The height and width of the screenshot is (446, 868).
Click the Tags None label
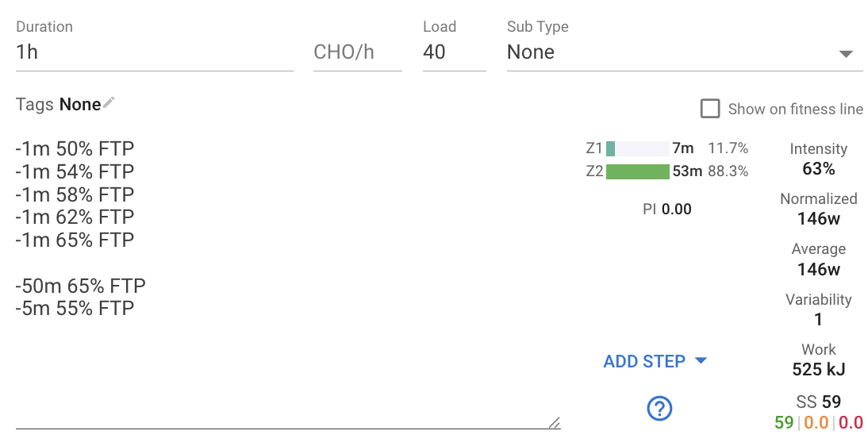79,105
